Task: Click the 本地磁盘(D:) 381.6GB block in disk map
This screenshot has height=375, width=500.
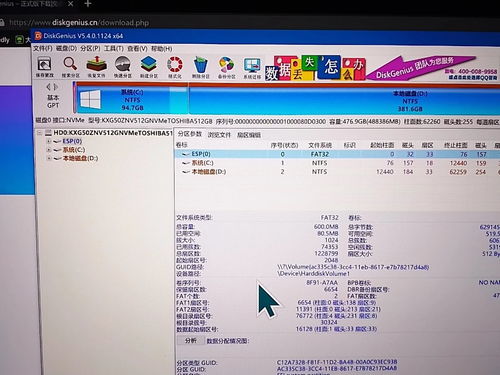Action: click(344, 101)
